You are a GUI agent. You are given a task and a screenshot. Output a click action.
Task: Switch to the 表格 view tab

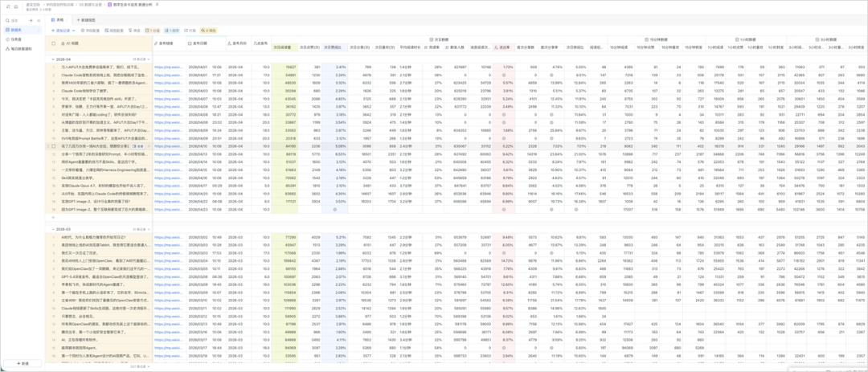point(59,18)
